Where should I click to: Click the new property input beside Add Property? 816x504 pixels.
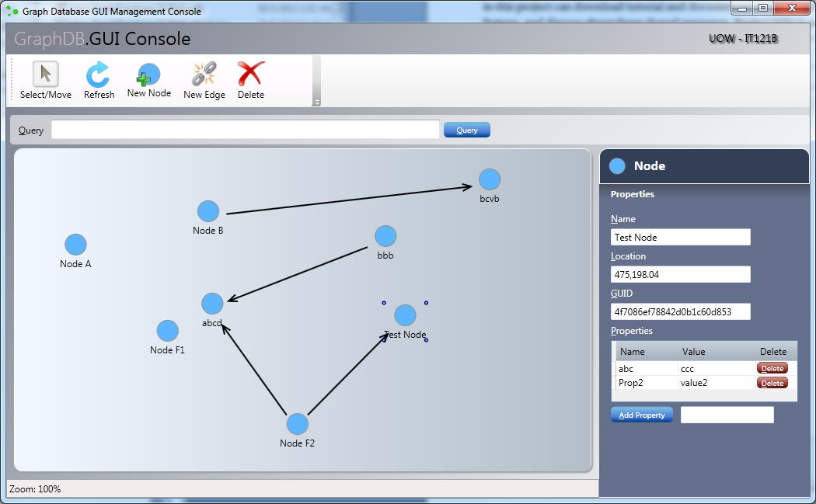coord(727,414)
